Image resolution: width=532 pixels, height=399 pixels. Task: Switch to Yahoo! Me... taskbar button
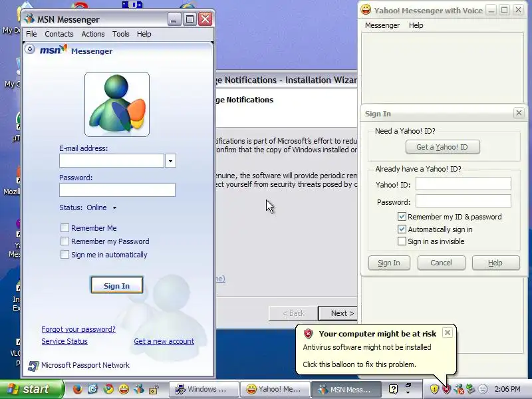coord(275,389)
